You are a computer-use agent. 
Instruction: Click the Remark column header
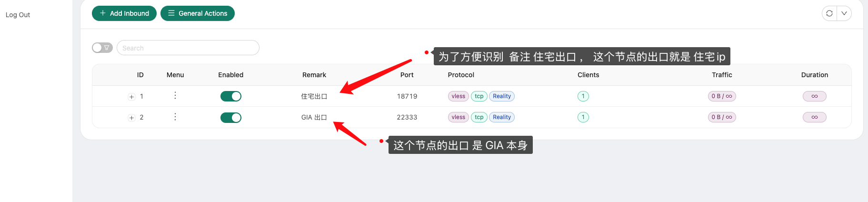pos(314,75)
